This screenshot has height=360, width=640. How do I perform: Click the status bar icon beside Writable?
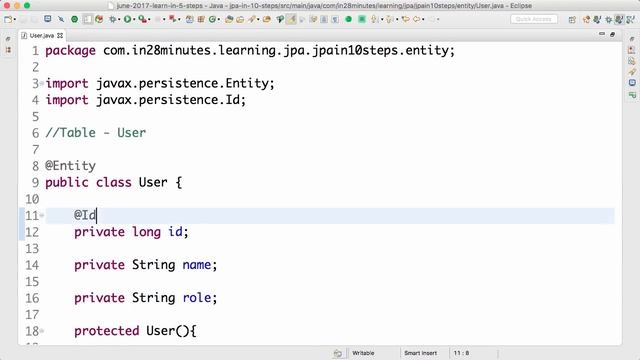338,353
